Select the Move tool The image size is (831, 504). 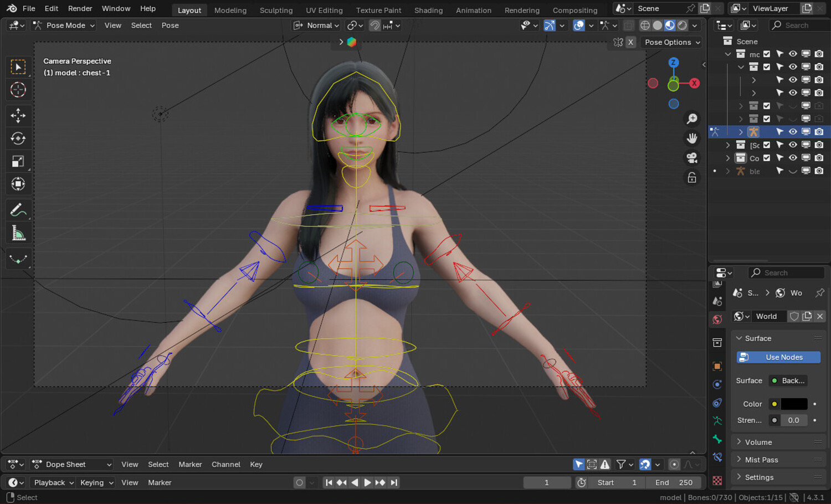click(x=18, y=115)
